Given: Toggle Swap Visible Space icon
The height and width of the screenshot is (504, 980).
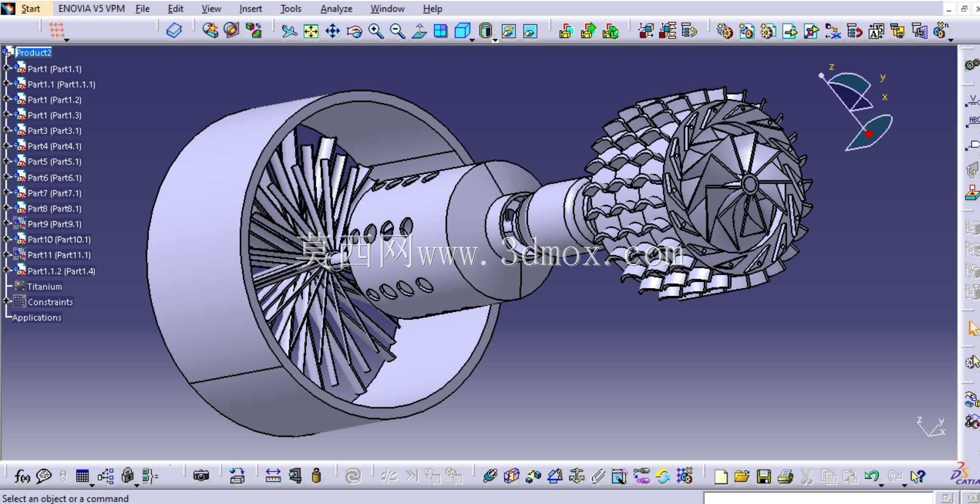Looking at the screenshot, I should click(x=530, y=31).
